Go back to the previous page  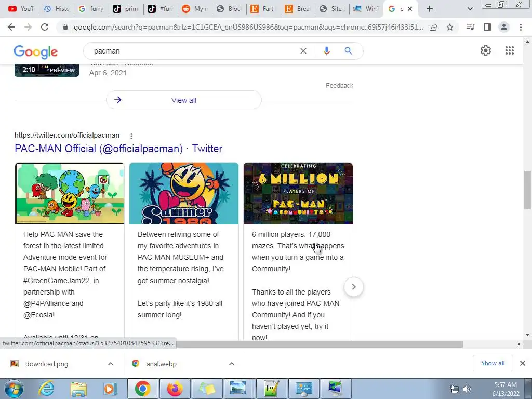(x=11, y=27)
